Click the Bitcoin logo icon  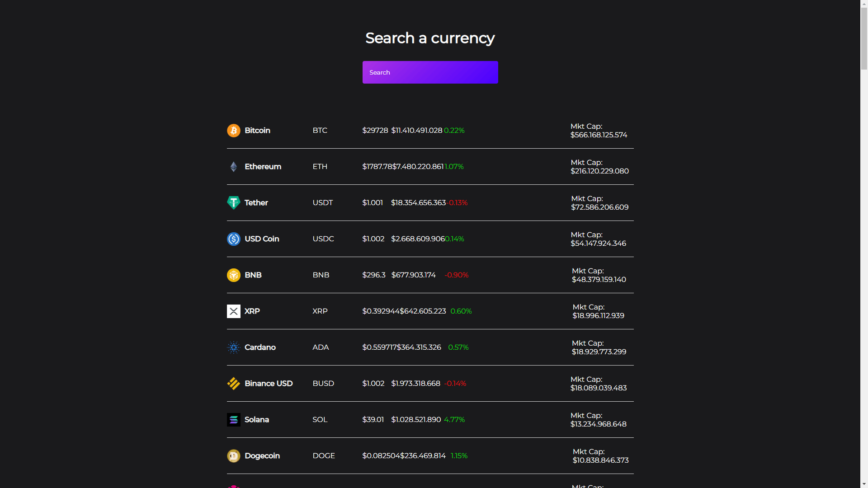tap(233, 131)
